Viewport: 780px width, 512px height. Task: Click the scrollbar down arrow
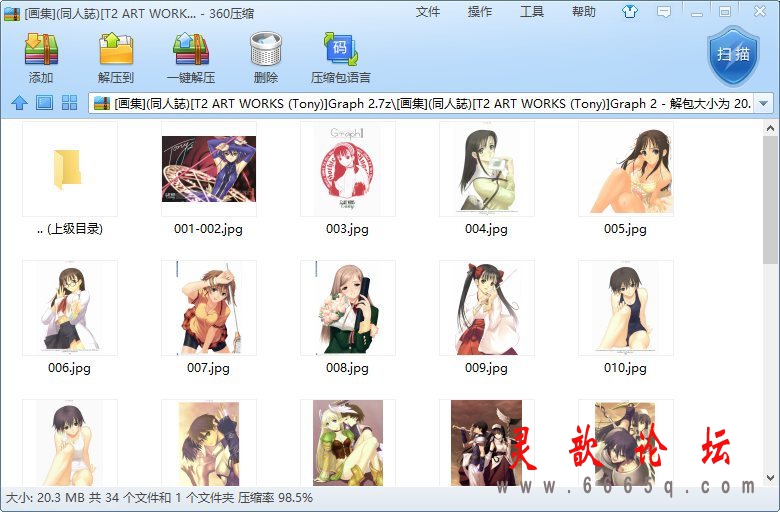tap(770, 478)
